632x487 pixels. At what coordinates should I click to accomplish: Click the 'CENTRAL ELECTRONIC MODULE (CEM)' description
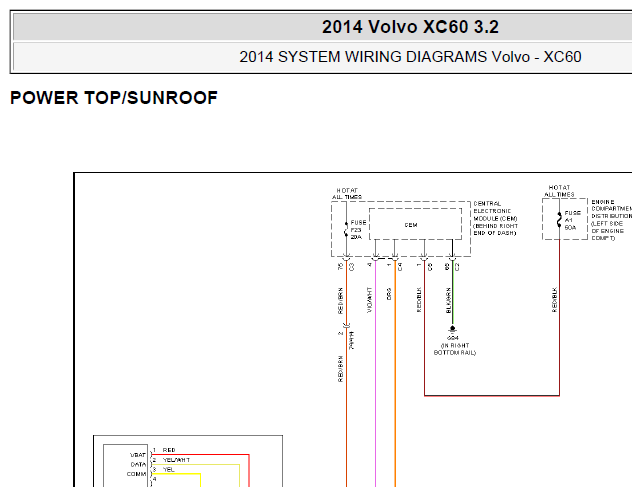coord(495,218)
